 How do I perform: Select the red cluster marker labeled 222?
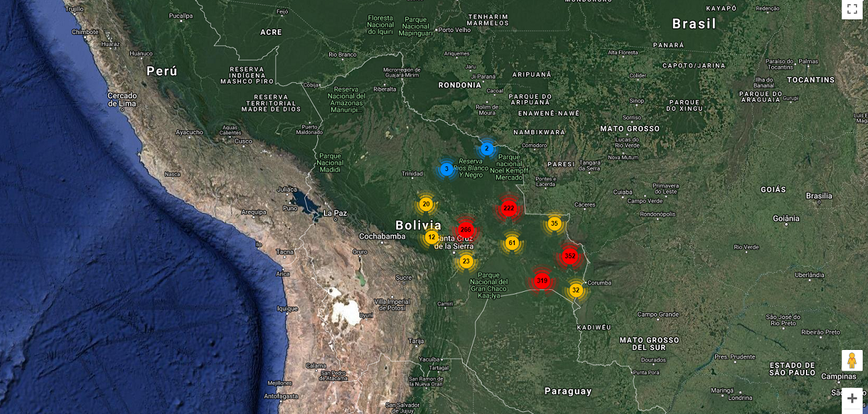(x=509, y=208)
